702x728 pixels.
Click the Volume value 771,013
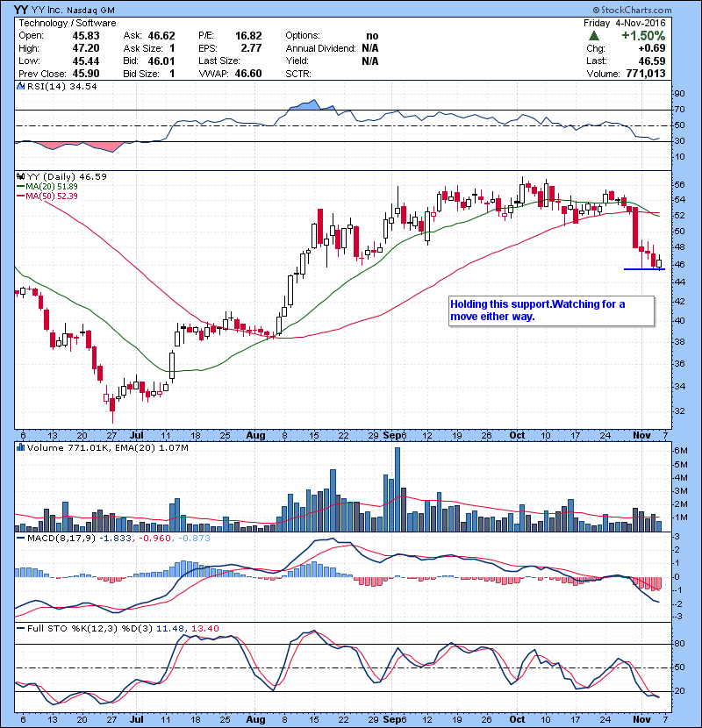click(646, 74)
